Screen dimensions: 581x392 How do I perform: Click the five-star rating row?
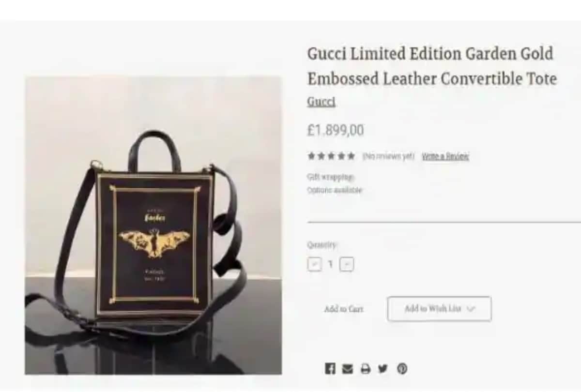[x=331, y=156]
